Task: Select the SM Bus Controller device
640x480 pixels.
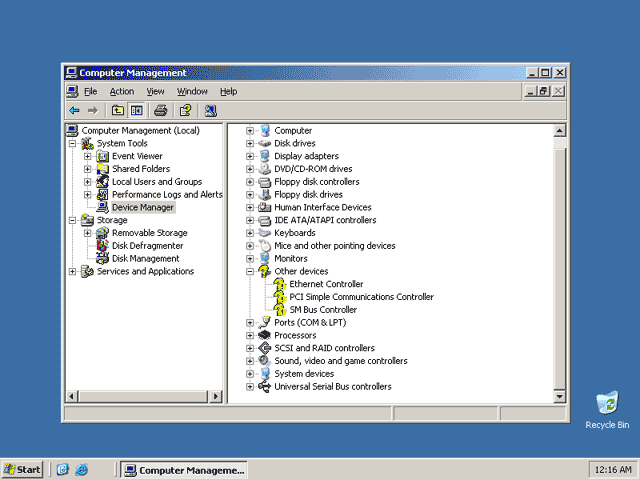Action: [323, 310]
